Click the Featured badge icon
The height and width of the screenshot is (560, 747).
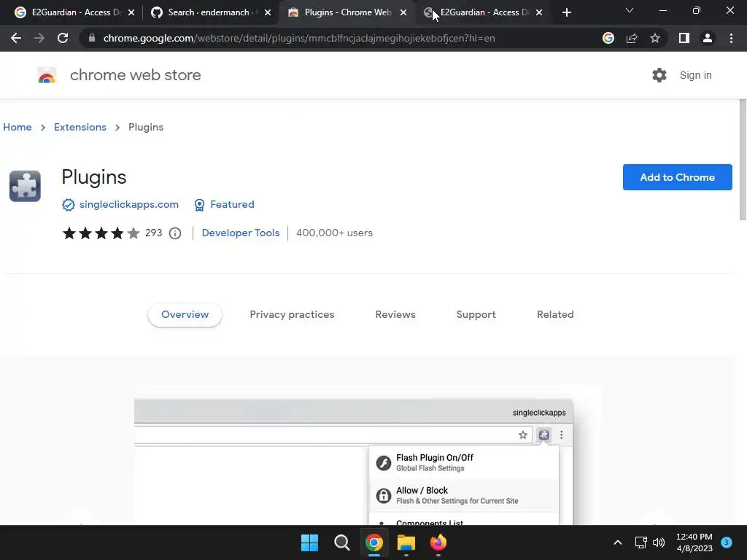[200, 205]
